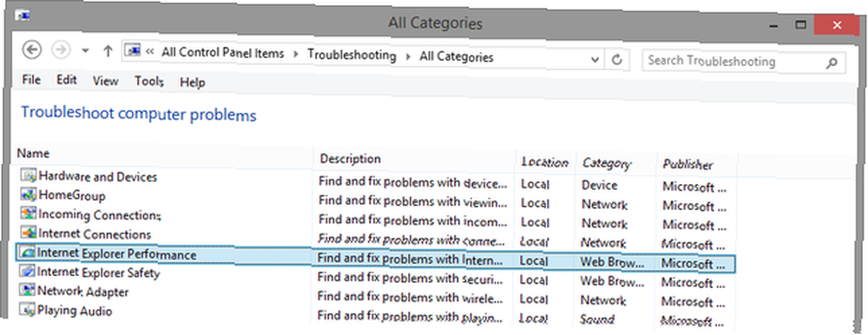Click the Forward navigation arrow
The height and width of the screenshot is (335, 868).
(x=61, y=50)
